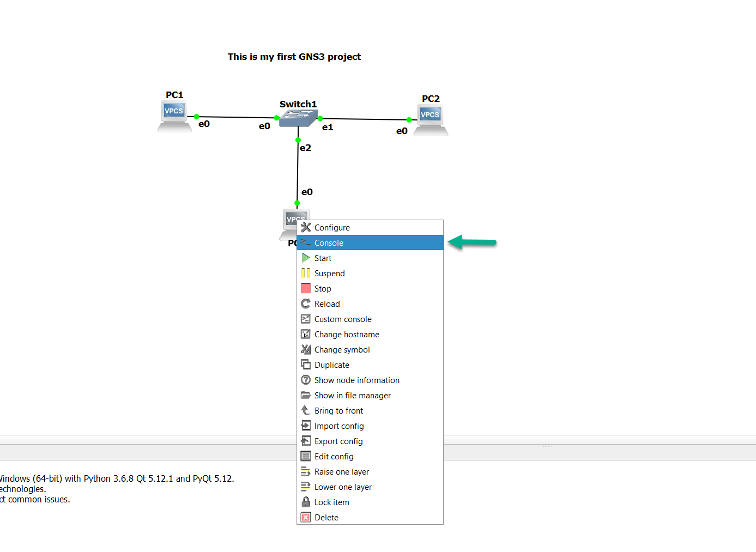This screenshot has height=552, width=756.
Task: Select Duplicate menu entry
Action: 370,365
